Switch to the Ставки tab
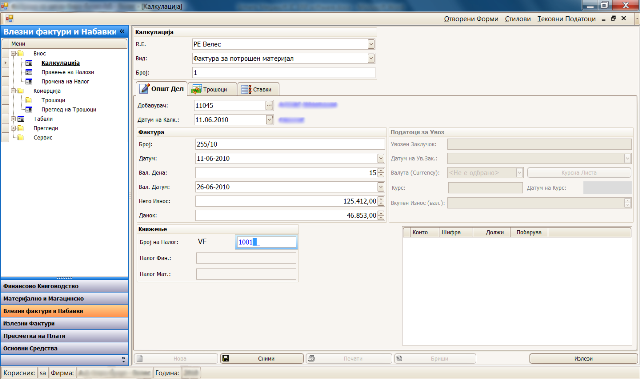The width and height of the screenshot is (640, 379). (x=258, y=89)
